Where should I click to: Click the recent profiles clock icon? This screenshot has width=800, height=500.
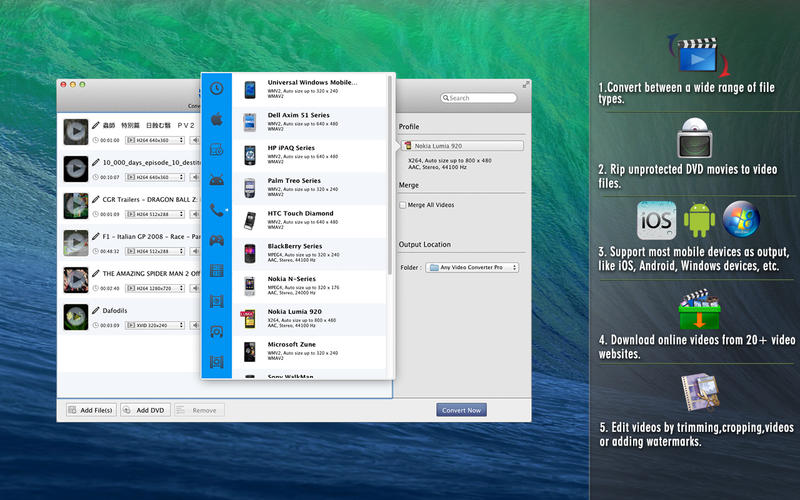click(216, 90)
